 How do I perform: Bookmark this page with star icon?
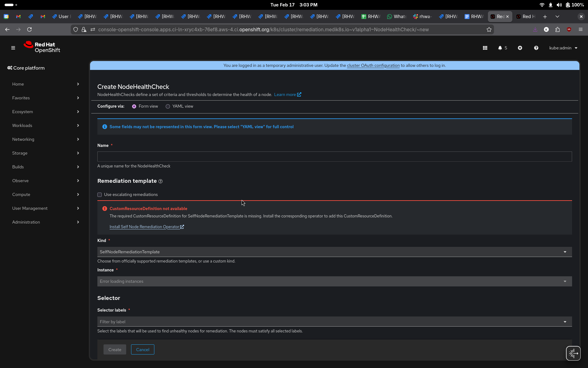coord(489,29)
